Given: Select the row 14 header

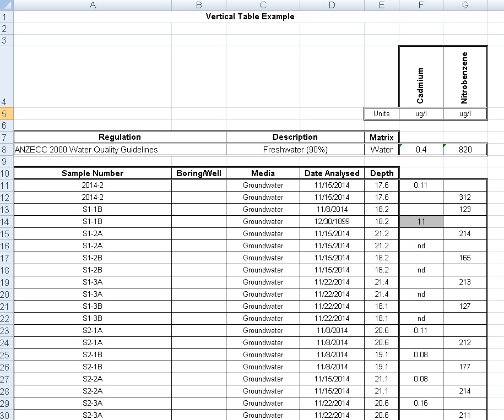Looking at the screenshot, I should (x=6, y=221).
